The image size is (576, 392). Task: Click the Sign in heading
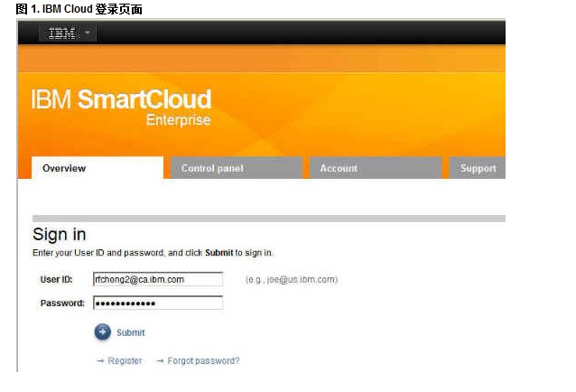tap(60, 235)
